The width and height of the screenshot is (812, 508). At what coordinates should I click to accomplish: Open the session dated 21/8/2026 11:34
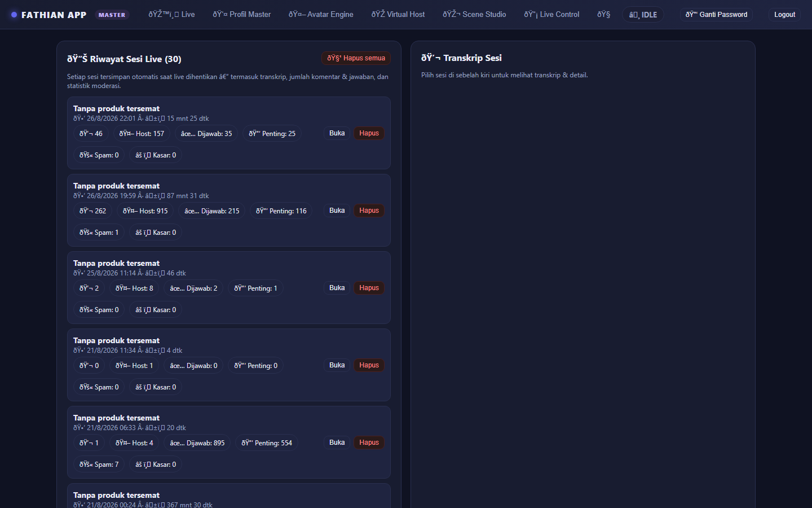coord(337,365)
